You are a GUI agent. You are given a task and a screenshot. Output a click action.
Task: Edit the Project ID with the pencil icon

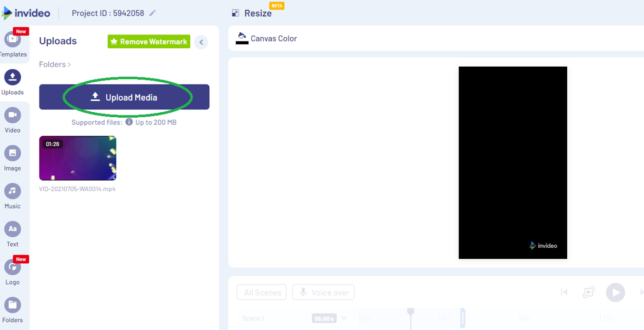pos(153,13)
